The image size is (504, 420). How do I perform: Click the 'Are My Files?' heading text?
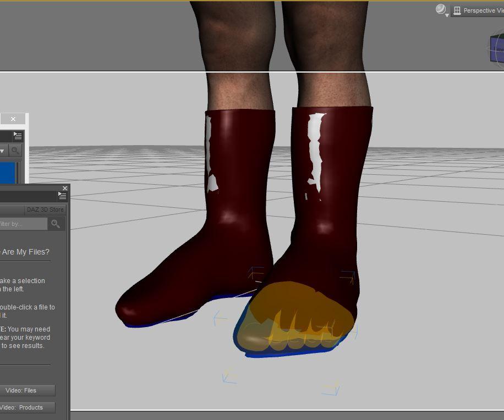point(25,252)
